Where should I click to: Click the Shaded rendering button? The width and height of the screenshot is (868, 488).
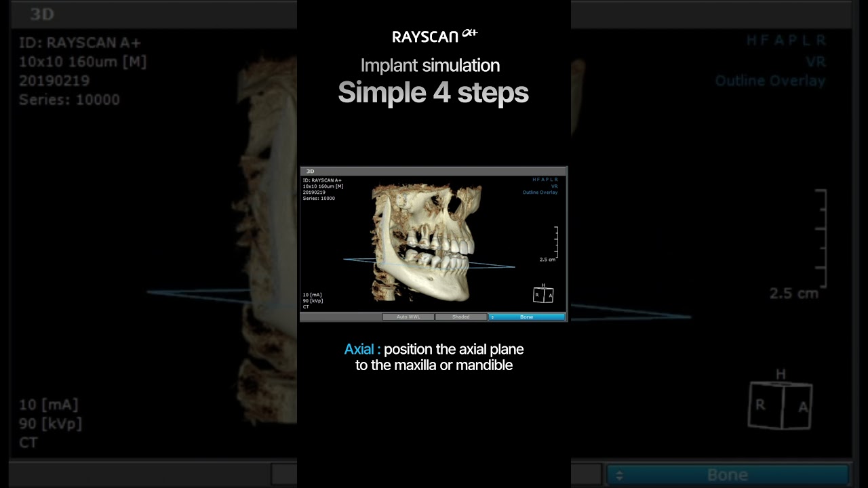tap(461, 317)
